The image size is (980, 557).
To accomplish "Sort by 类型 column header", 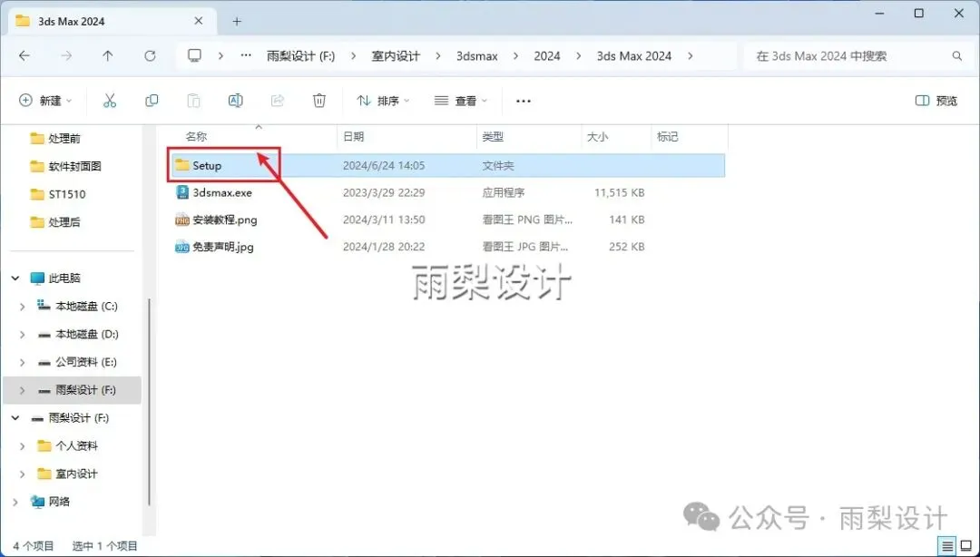I will (x=493, y=136).
